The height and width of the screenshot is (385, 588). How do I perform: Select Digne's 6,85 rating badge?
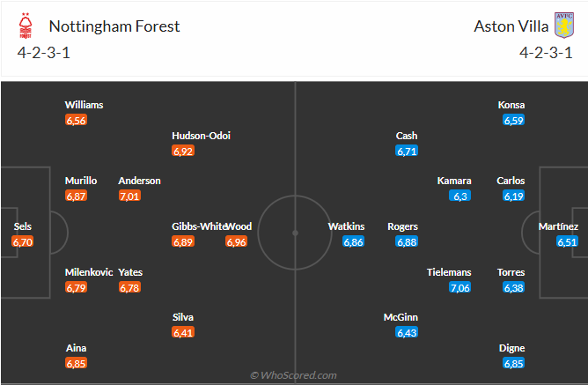pyautogui.click(x=513, y=363)
